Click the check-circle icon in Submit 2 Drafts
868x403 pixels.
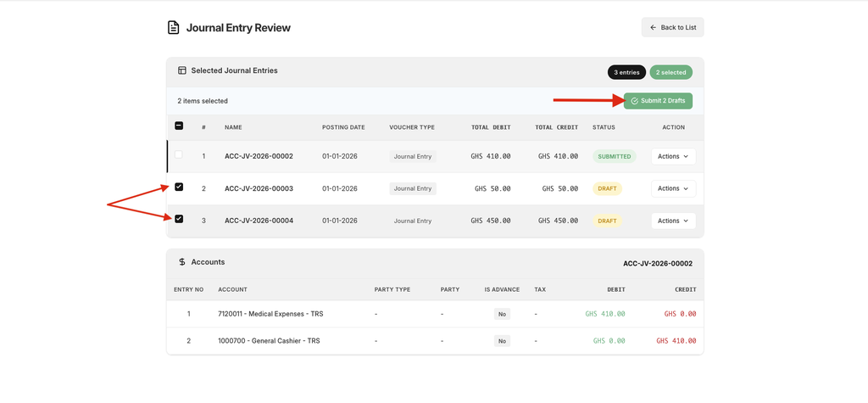click(634, 101)
